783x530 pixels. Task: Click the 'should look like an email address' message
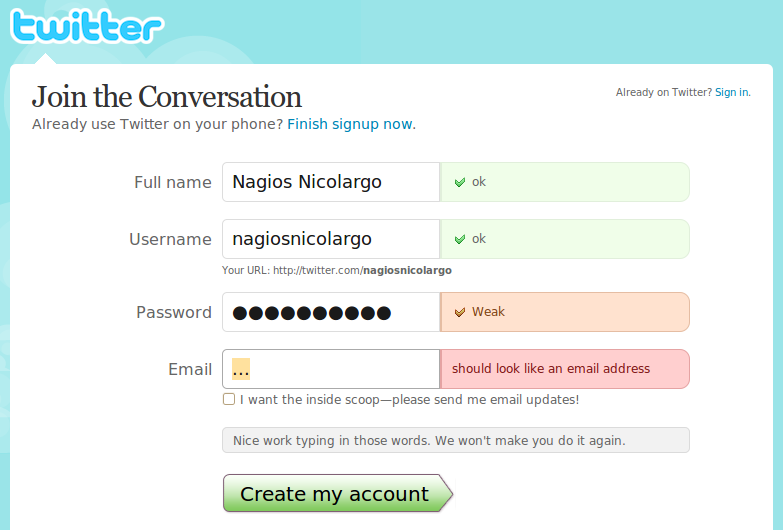551,369
